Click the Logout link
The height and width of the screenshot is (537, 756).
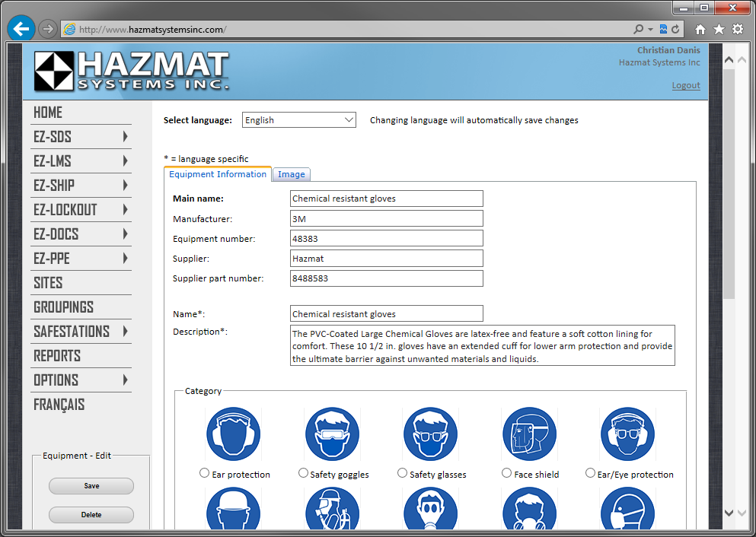685,85
